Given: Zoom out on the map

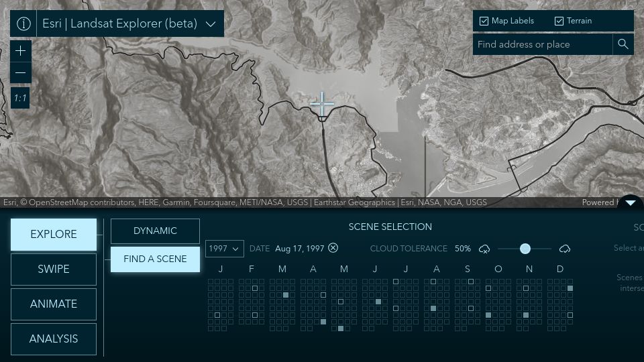Looking at the screenshot, I should coord(21,73).
